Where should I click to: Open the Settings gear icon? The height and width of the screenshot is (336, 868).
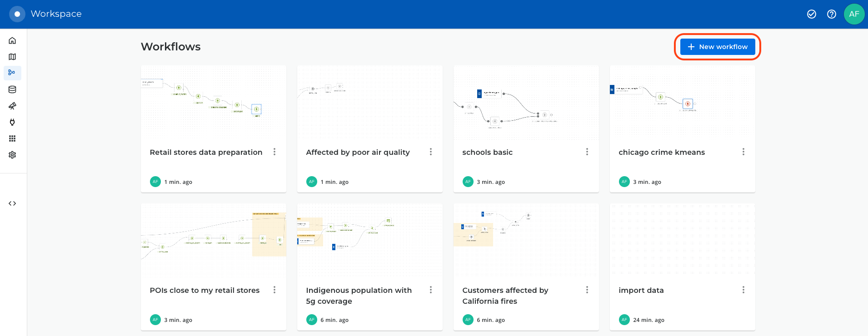12,155
